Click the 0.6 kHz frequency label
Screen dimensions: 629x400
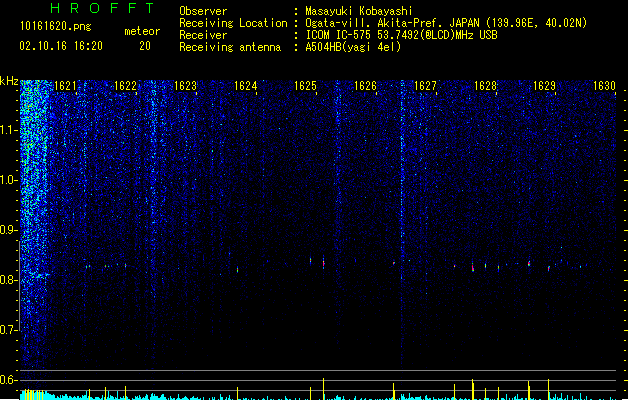[8, 380]
